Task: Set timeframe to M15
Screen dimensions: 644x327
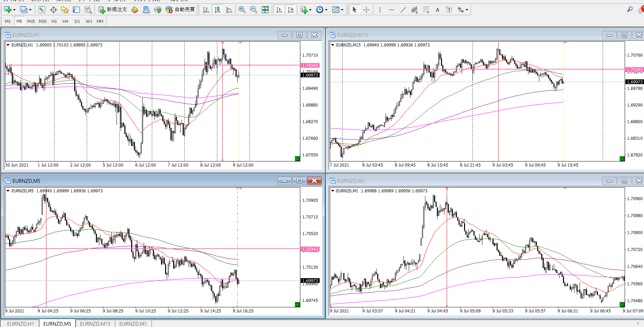Action: tap(31, 21)
